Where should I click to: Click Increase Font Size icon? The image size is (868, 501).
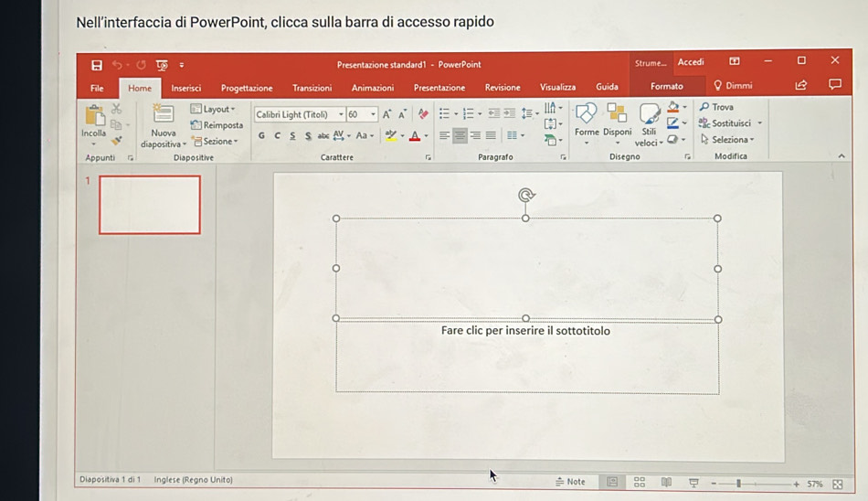pos(387,114)
